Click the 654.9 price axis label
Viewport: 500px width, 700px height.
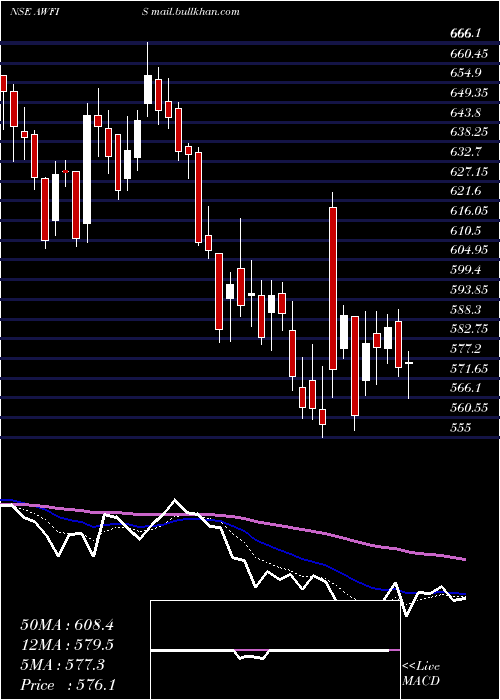[466, 73]
